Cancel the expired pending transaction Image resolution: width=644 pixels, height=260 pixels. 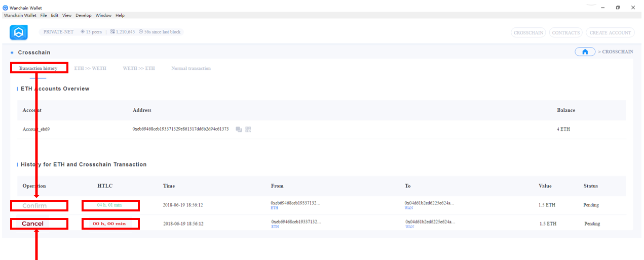[32, 224]
